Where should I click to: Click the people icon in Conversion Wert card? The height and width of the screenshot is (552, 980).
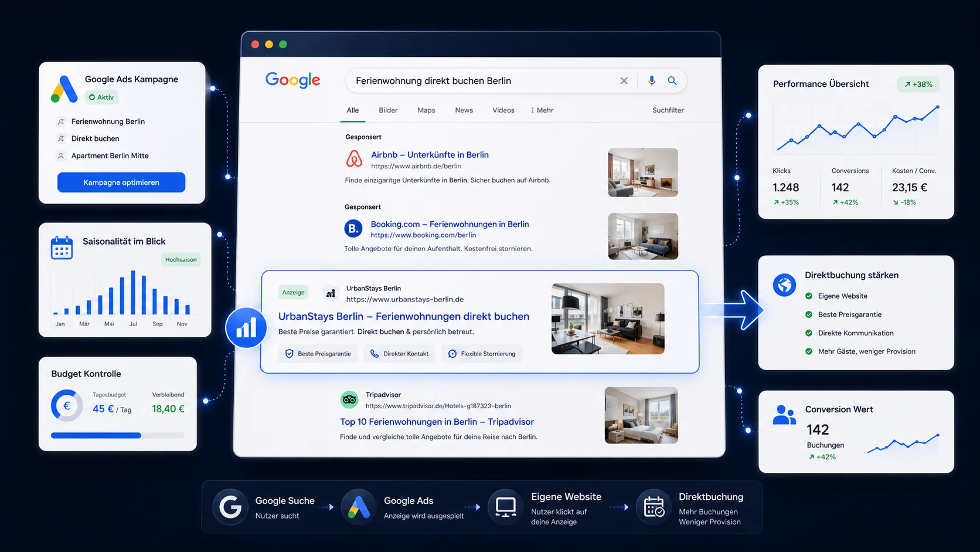(784, 414)
